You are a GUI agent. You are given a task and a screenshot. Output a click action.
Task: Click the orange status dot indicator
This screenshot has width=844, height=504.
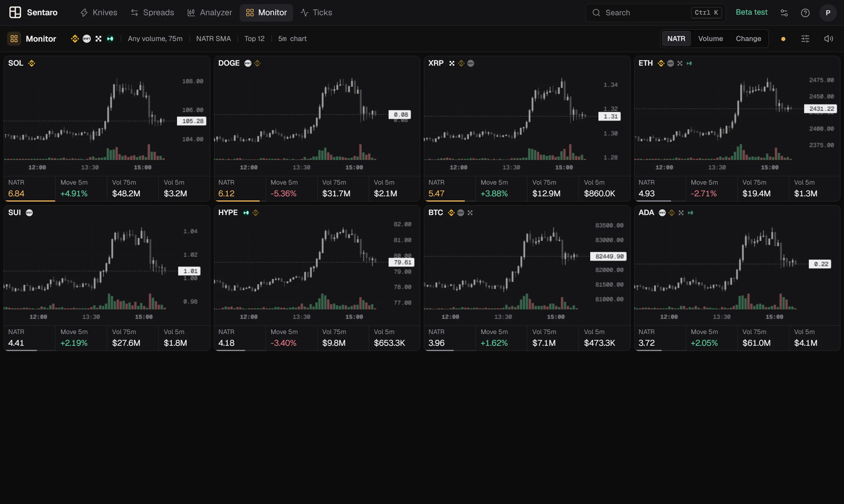pos(783,39)
